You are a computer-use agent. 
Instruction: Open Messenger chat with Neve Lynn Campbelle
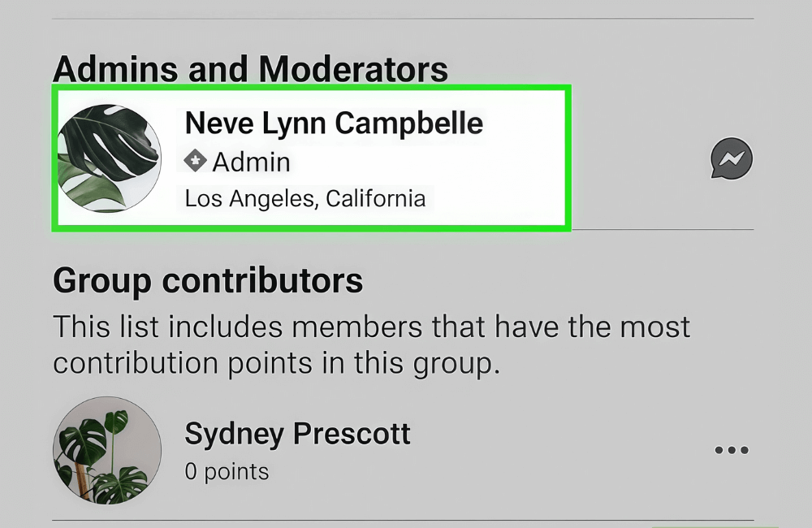730,158
